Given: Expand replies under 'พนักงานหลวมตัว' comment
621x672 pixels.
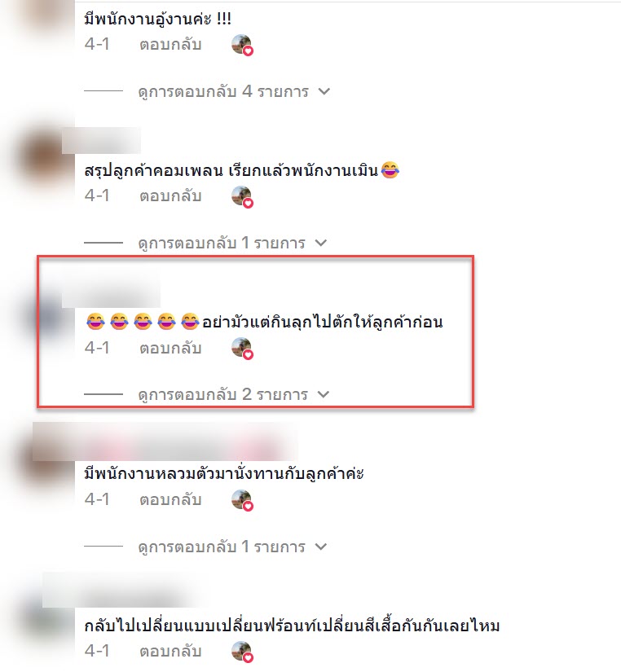Looking at the screenshot, I should click(222, 547).
